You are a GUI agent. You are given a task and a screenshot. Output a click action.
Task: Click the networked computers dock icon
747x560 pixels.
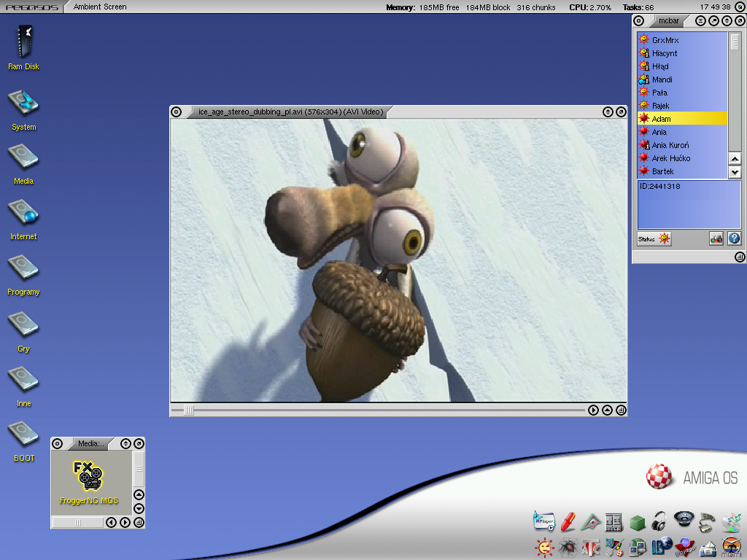[637, 548]
